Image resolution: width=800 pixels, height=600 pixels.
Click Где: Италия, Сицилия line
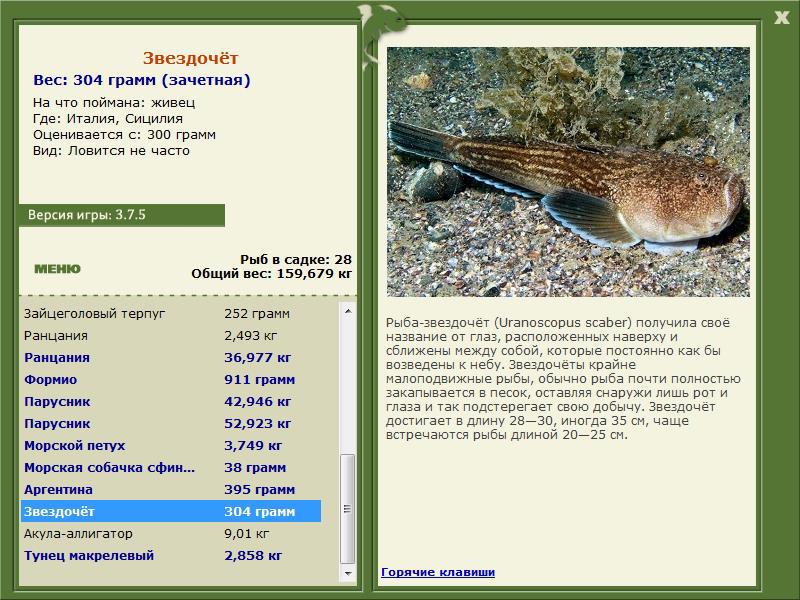pyautogui.click(x=108, y=119)
